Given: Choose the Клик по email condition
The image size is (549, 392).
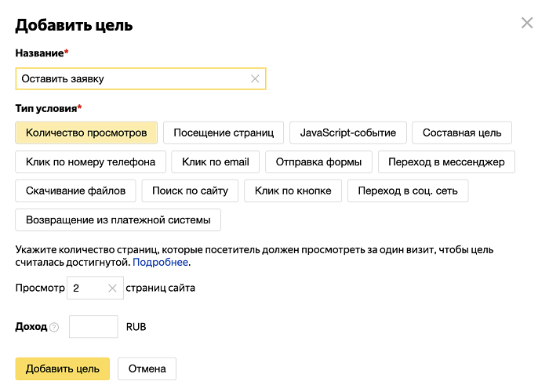Looking at the screenshot, I should 215,162.
